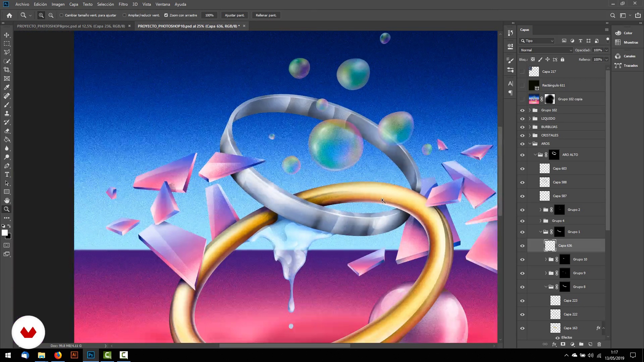The height and width of the screenshot is (362, 644).
Task: Select the Eraser tool
Action: (7, 131)
